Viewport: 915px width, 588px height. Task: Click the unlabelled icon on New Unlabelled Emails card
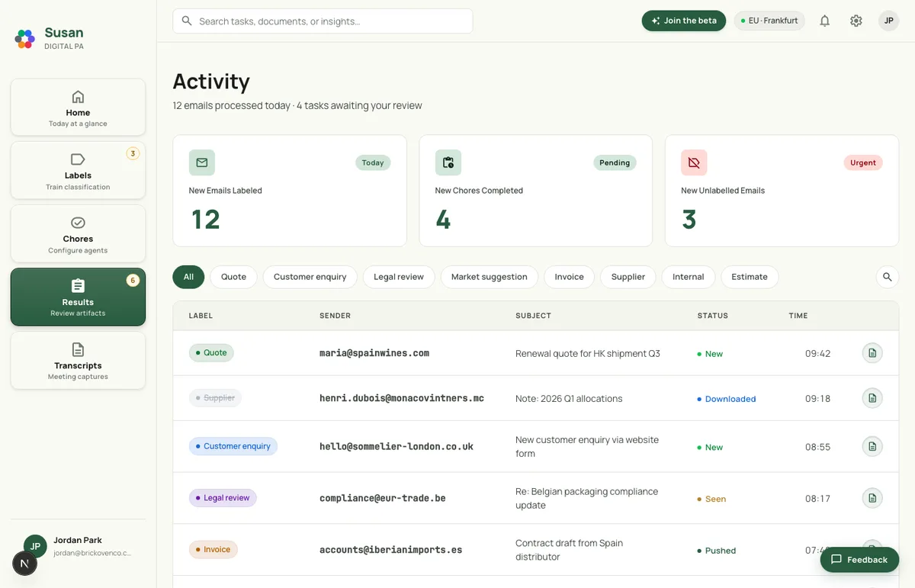pyautogui.click(x=694, y=162)
